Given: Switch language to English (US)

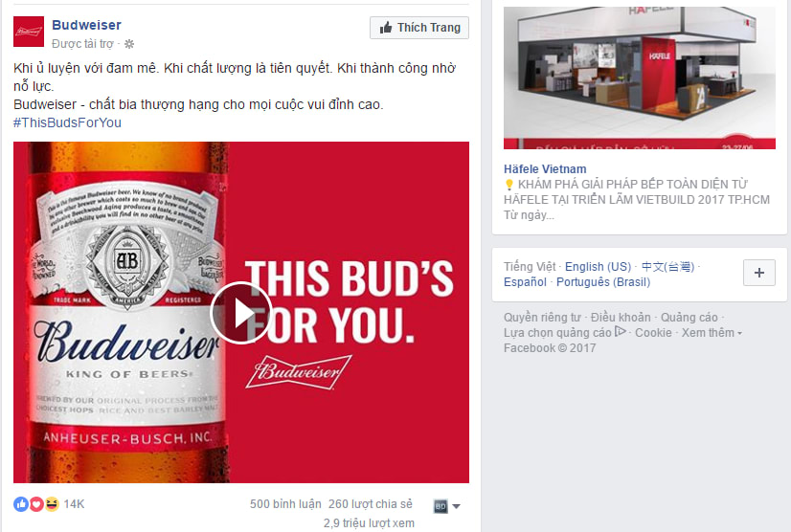Looking at the screenshot, I should (598, 267).
